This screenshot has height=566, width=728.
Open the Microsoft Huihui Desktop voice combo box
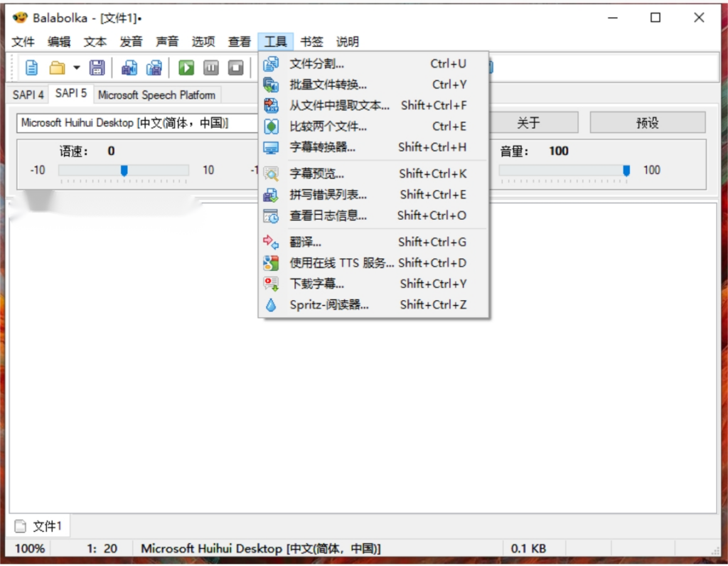pos(135,123)
